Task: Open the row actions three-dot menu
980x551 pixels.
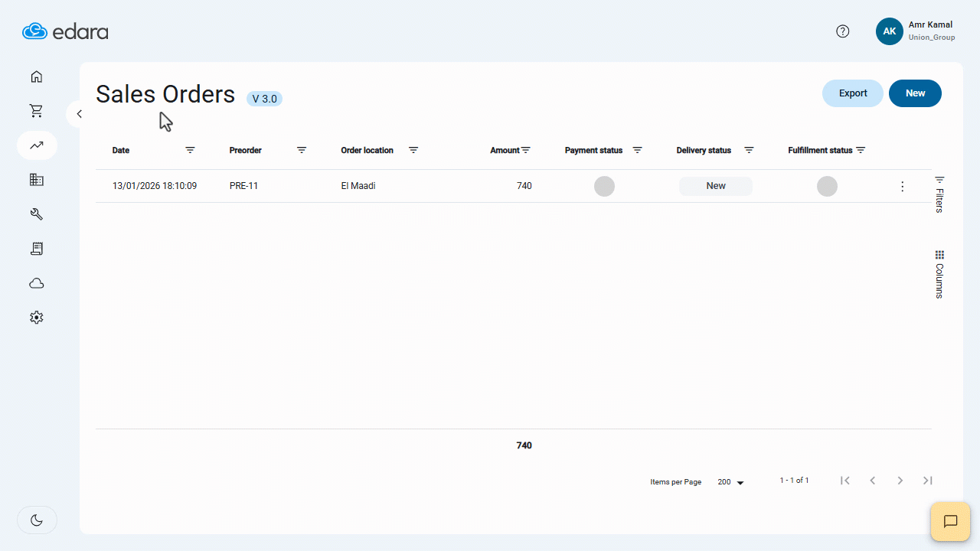Action: coord(902,185)
